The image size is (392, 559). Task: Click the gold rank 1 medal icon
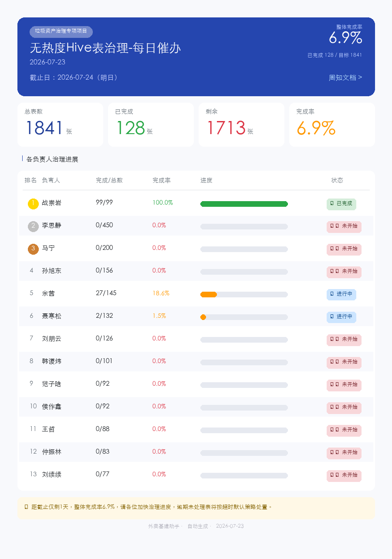pos(33,204)
